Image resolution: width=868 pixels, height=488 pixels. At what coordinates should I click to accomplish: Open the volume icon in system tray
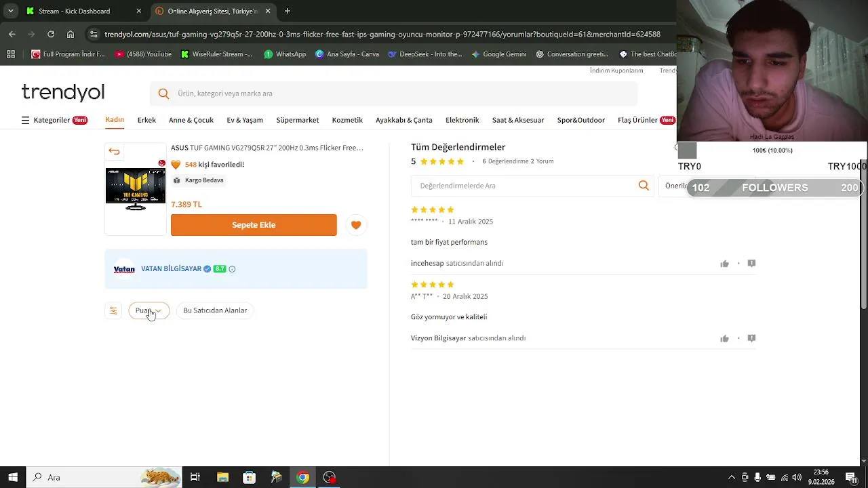coord(797,477)
